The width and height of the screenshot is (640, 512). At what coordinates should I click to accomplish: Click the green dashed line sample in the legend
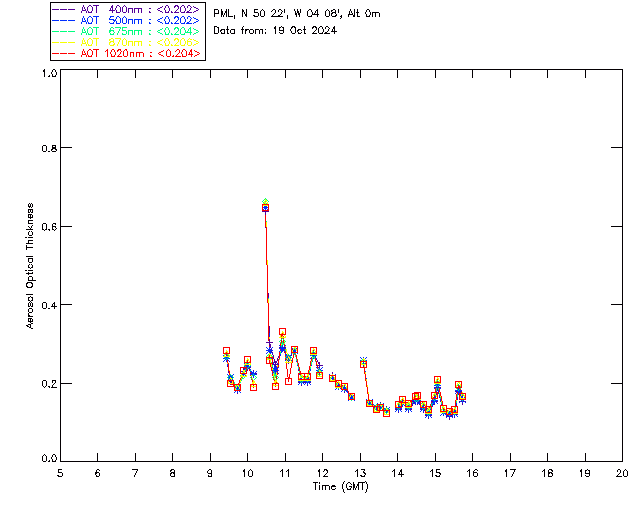tap(63, 31)
